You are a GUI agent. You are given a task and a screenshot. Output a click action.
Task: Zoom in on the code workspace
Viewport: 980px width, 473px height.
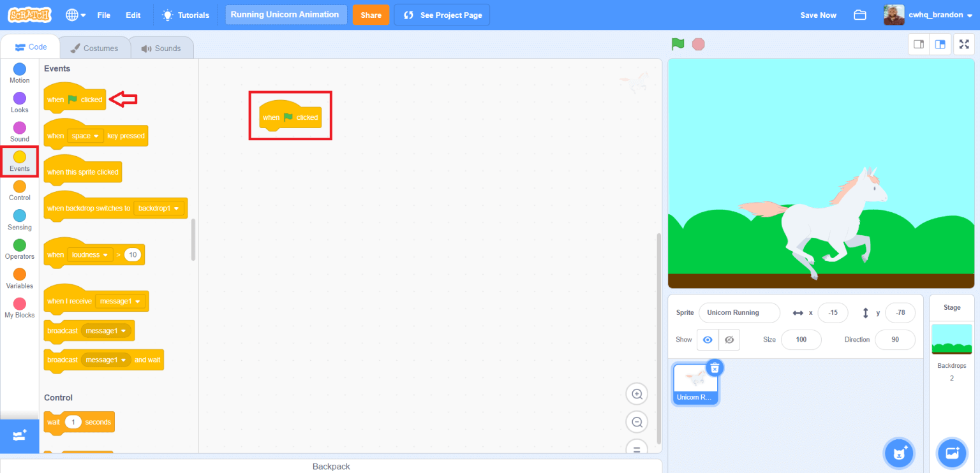tap(636, 393)
